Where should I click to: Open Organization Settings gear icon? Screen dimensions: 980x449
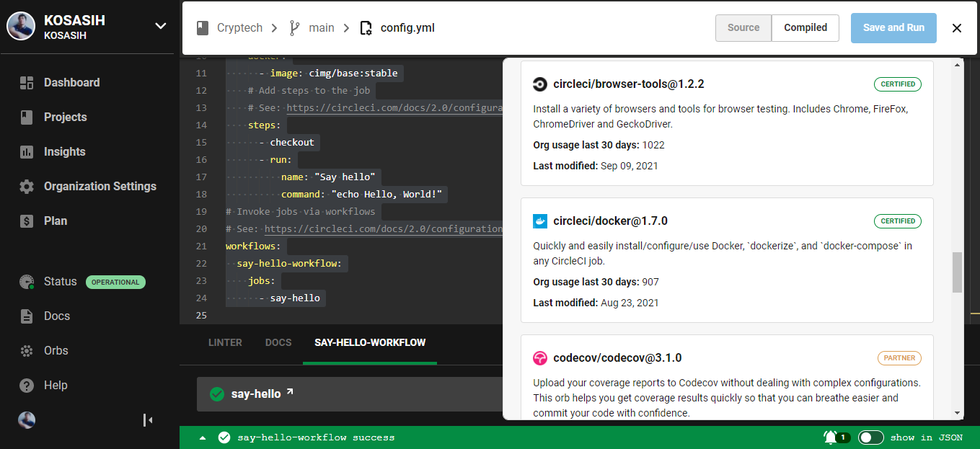(x=27, y=187)
